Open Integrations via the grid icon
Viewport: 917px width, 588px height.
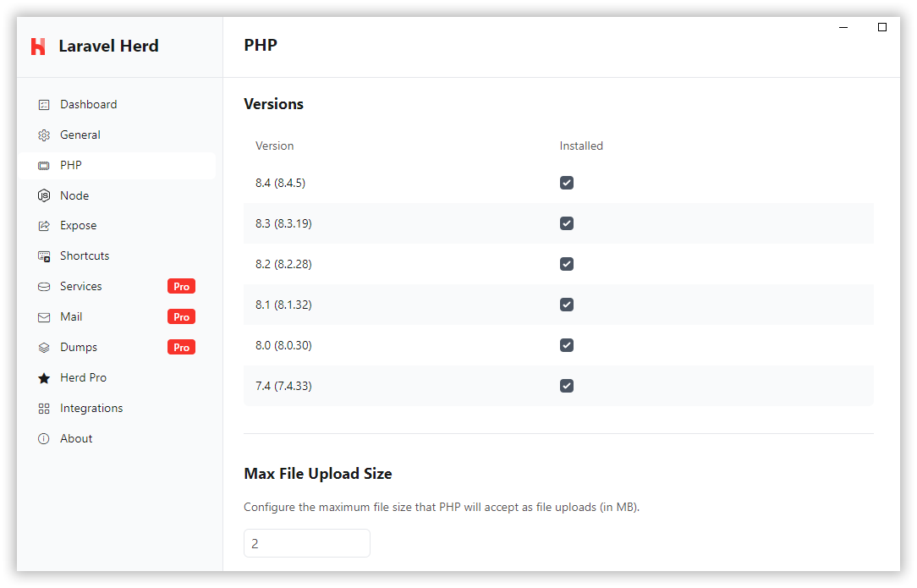point(43,408)
